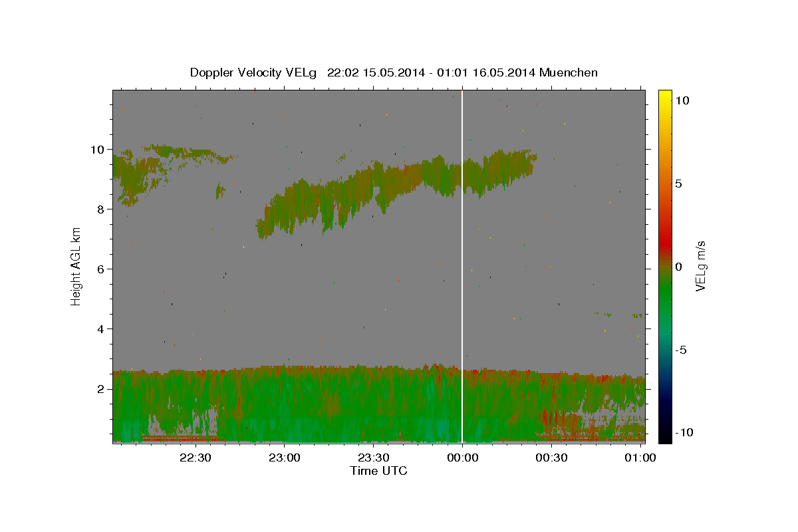Click the colorbar value 5
The image size is (798, 532).
pos(678,184)
